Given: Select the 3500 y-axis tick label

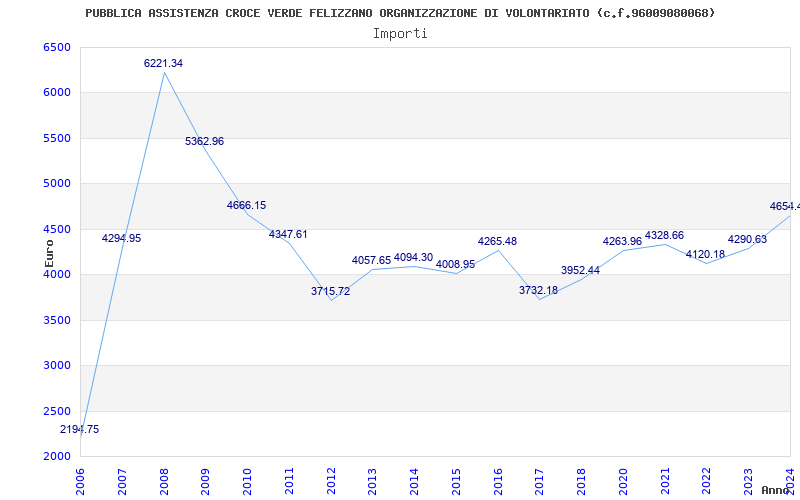Looking at the screenshot, I should tap(57, 320).
